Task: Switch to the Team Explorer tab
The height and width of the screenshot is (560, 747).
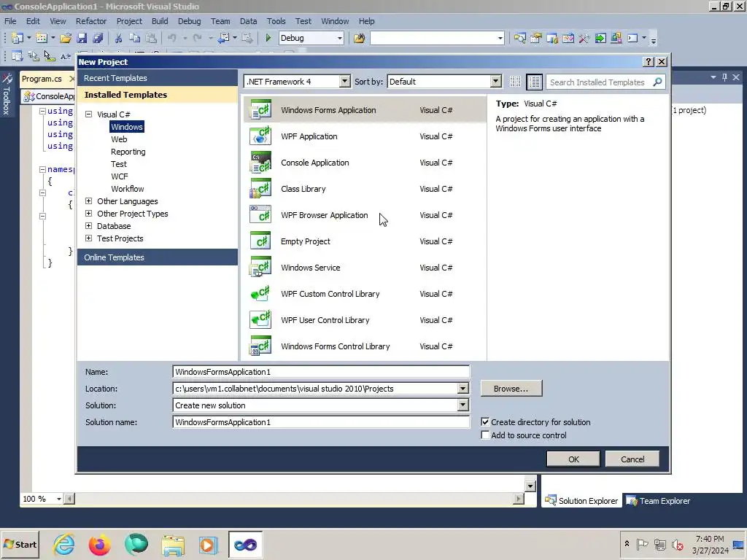Action: pyautogui.click(x=658, y=501)
